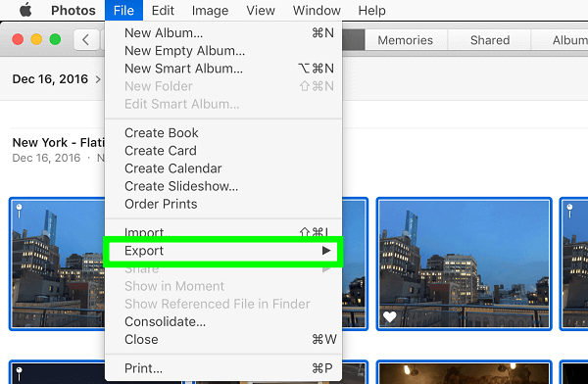
Task: Switch to the Memories tab
Action: click(405, 40)
